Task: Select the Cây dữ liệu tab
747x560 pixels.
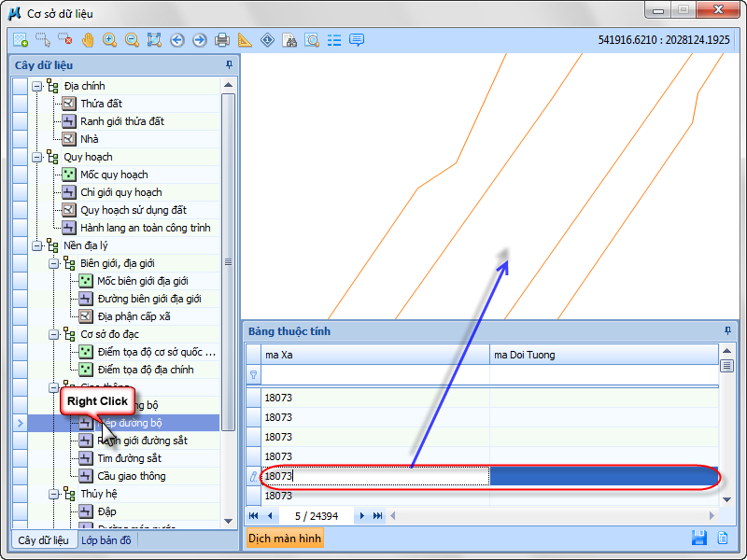Action: point(43,540)
